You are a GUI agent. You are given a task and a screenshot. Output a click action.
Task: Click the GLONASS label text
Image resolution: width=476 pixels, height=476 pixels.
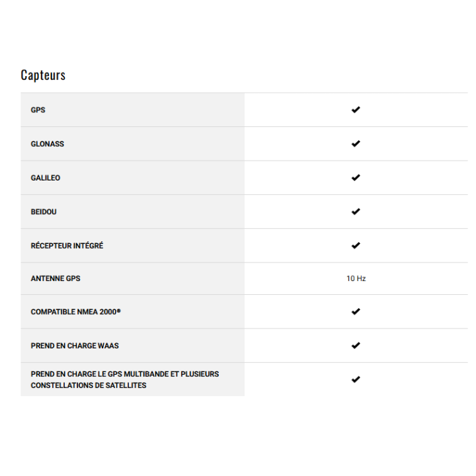pyautogui.click(x=48, y=144)
